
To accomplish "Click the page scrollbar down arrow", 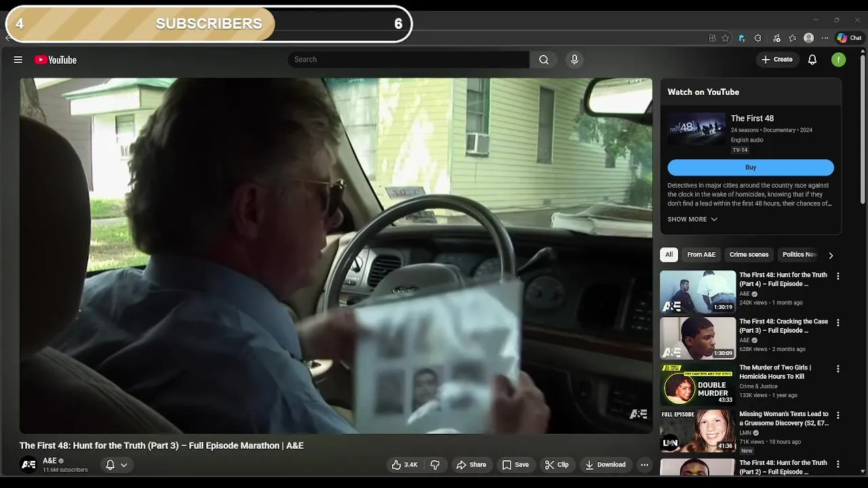I will [863, 470].
